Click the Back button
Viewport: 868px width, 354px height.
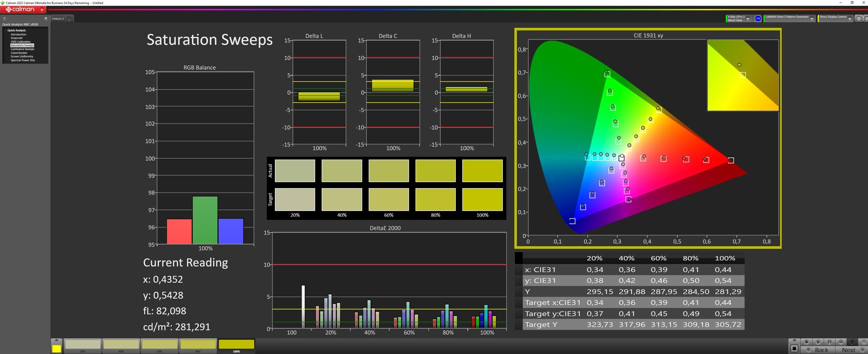click(x=821, y=350)
